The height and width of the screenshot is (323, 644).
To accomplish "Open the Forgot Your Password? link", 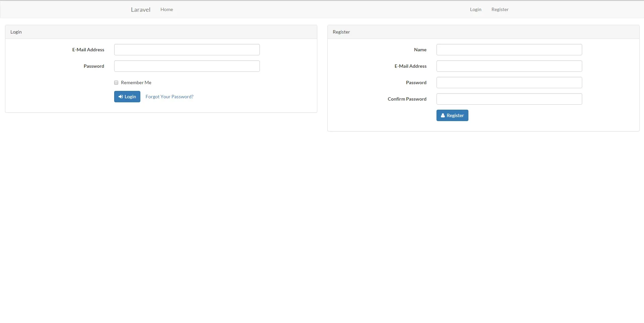I will 170,97.
